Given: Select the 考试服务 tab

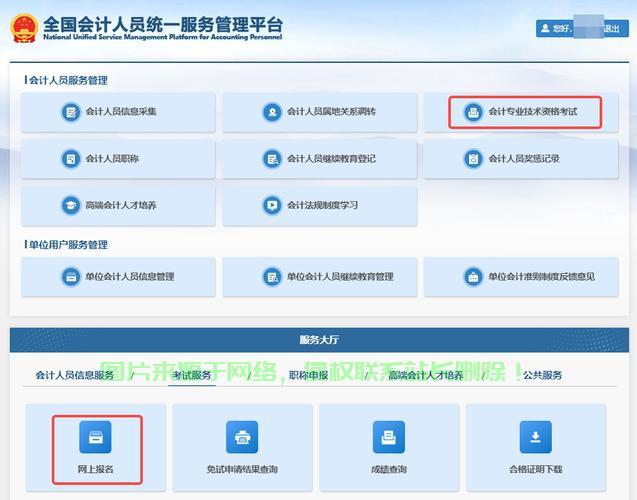Looking at the screenshot, I should 192,375.
